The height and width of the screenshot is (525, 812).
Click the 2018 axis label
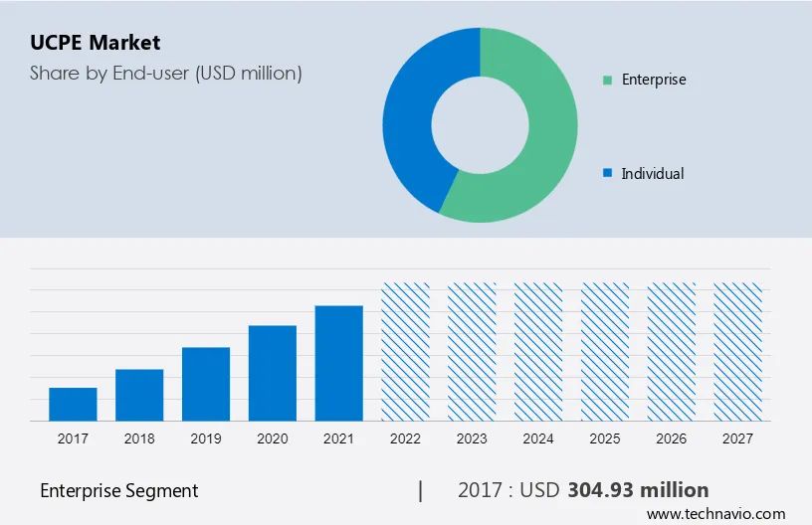(139, 438)
